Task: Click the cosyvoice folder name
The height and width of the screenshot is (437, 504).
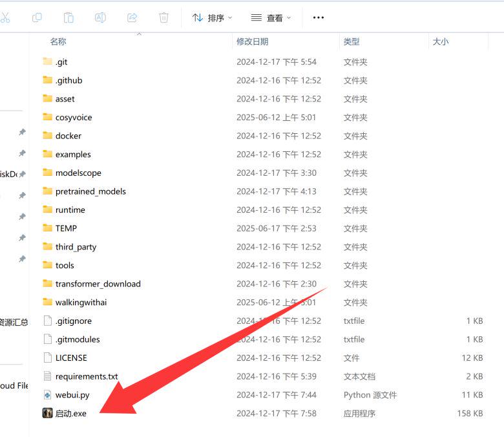Action: pyautogui.click(x=74, y=118)
